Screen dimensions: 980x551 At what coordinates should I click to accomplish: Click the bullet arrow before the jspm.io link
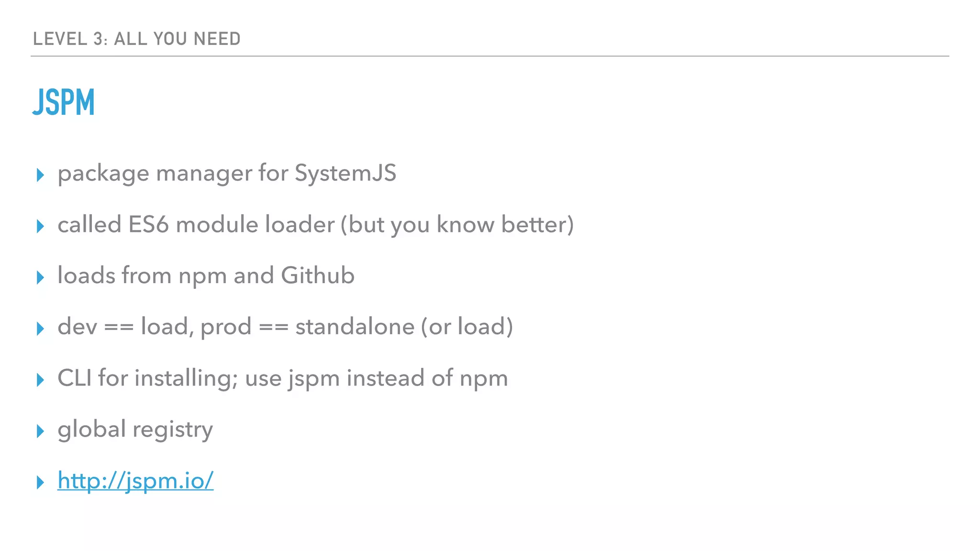[41, 482]
